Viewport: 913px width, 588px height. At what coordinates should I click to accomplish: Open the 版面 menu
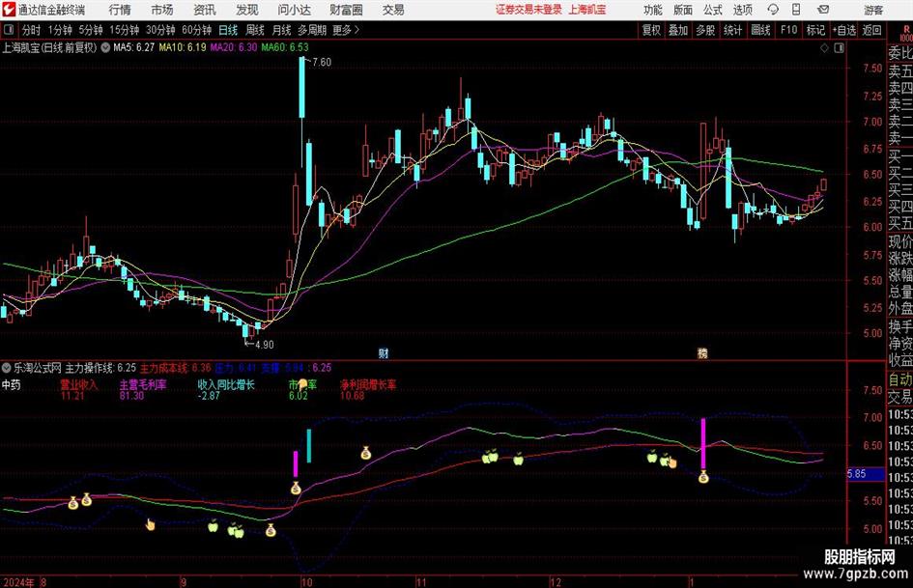[x=682, y=10]
